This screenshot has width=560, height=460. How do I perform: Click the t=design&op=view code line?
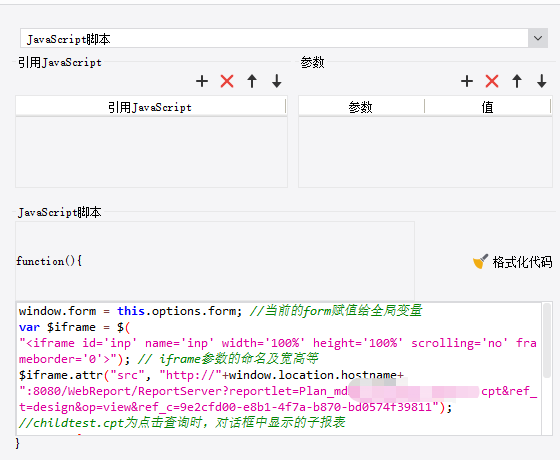point(235,407)
